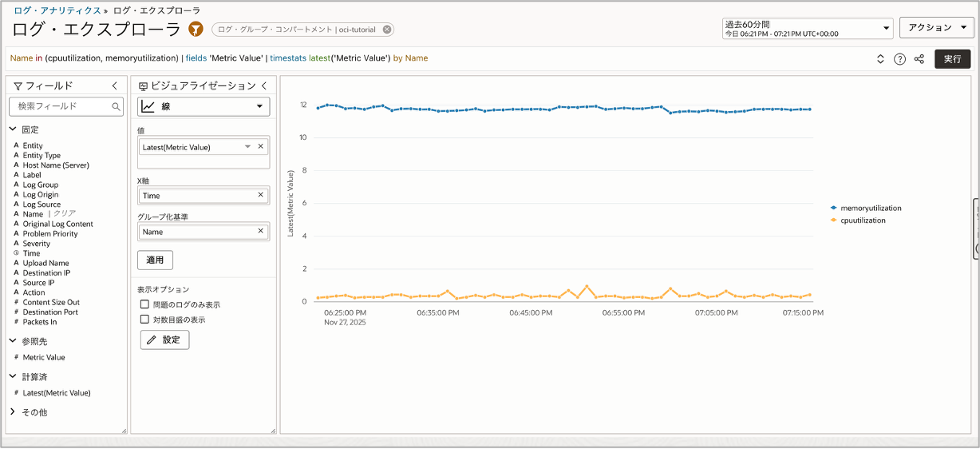Screen dimensions: 980x449
Task: Collapse the Visualization panel with chevron
Action: coord(264,85)
